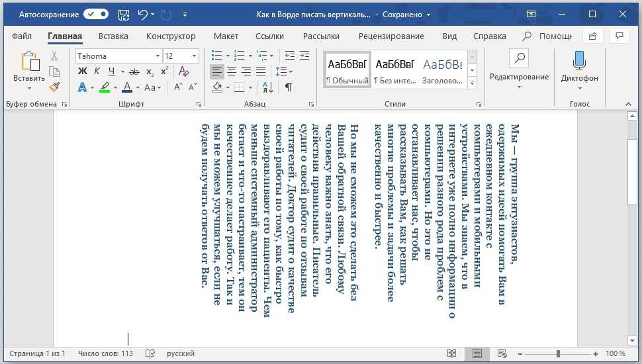Click the zoom slider handle
Image resolution: width=642 pixels, height=364 pixels.
(559, 353)
